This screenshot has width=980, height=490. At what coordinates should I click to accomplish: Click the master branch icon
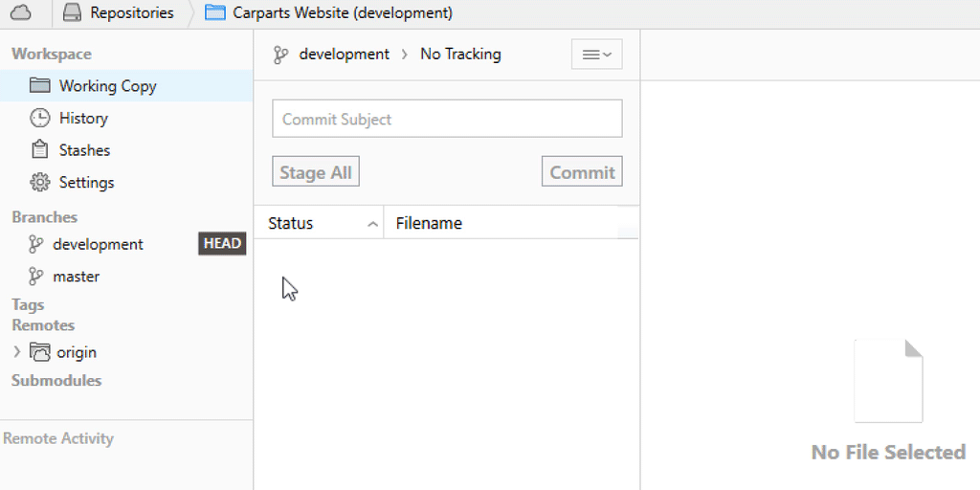[x=36, y=277]
